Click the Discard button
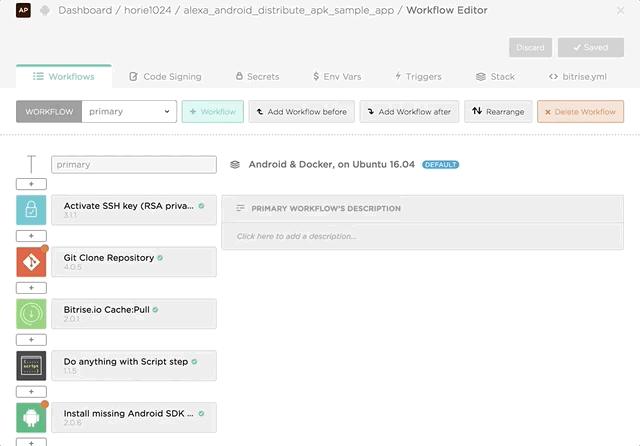Screen dimensions: 640x446 pyautogui.click(x=530, y=47)
